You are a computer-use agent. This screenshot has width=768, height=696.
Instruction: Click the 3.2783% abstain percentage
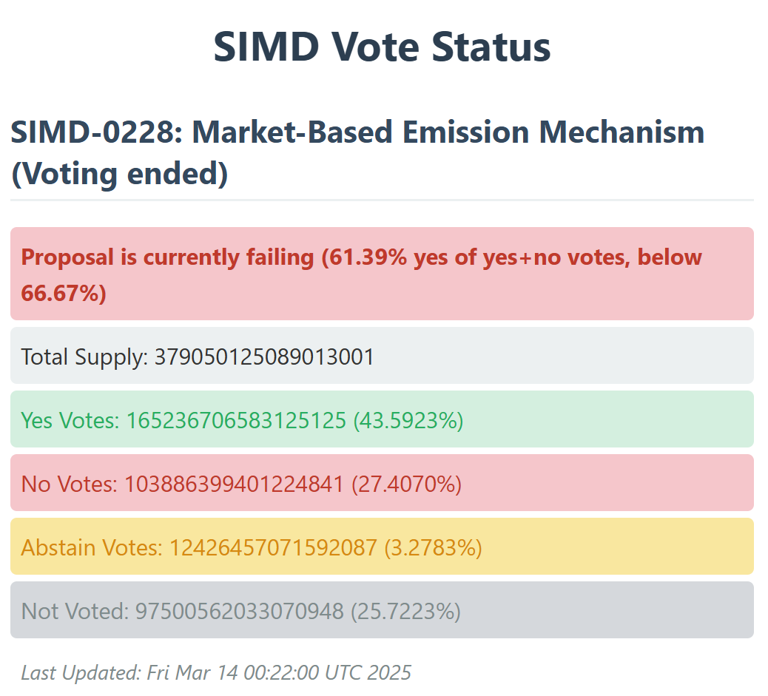click(433, 547)
